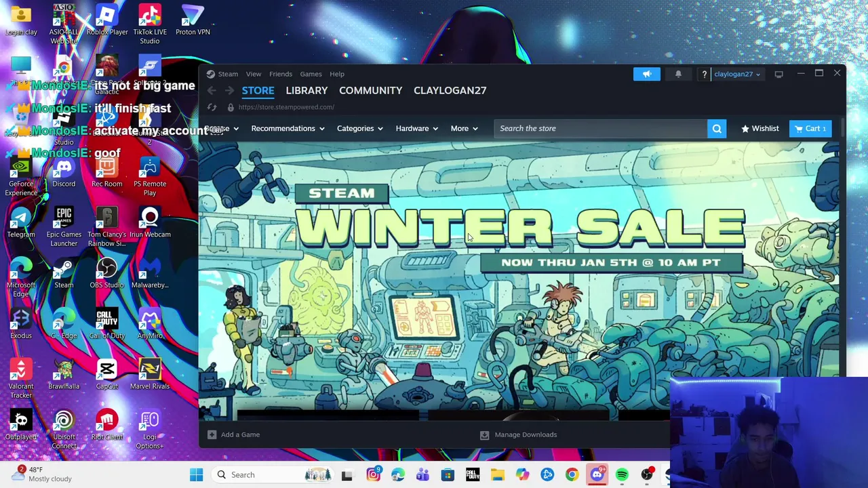Select the Steam desktop shortcut
This screenshot has height=488, width=868.
pyautogui.click(x=64, y=273)
